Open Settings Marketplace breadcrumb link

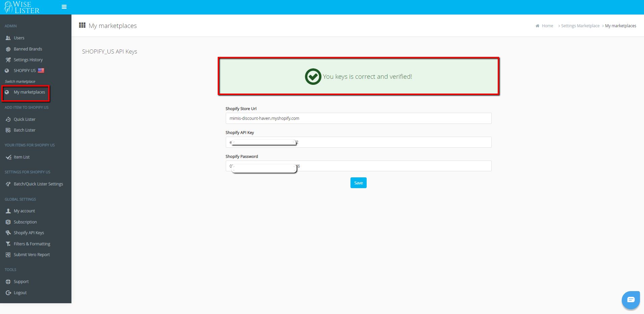click(x=580, y=26)
